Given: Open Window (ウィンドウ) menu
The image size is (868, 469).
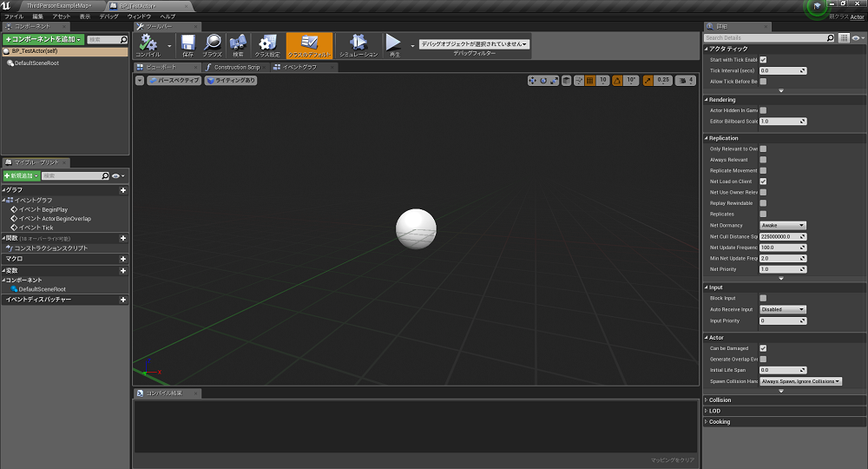Looking at the screenshot, I should 139,17.
